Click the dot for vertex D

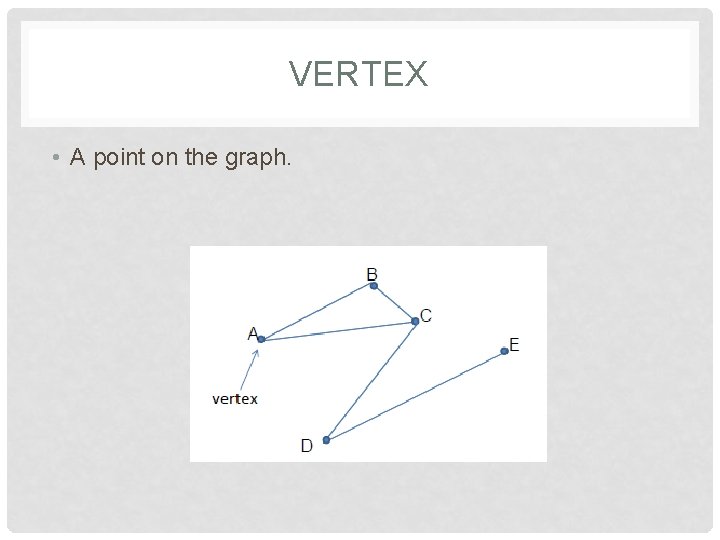pos(326,440)
